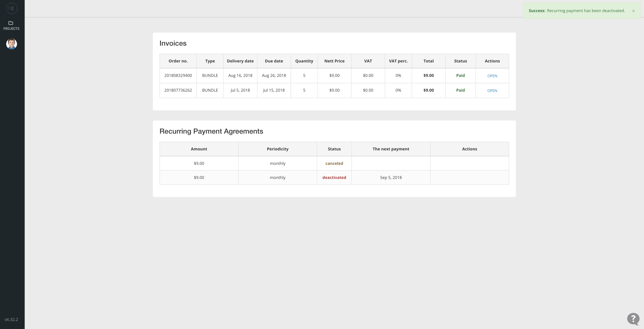
Task: Click the app logo in sidebar
Action: [x=11, y=9]
